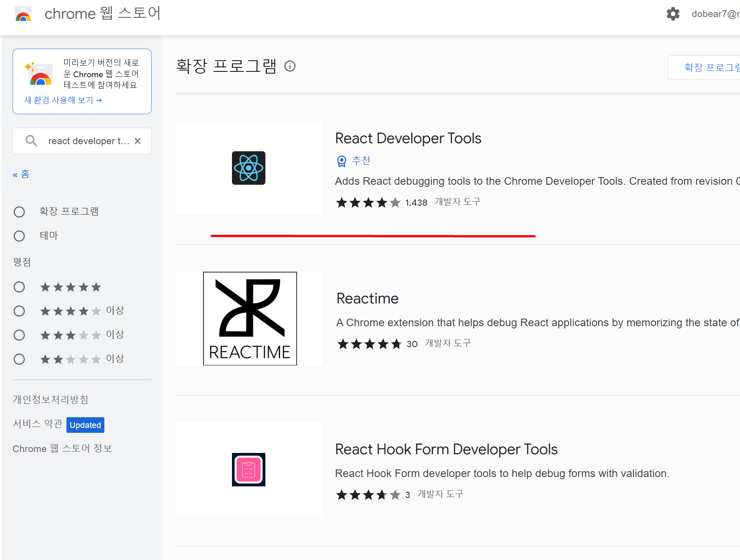Click the chrome 웹 스토어 header title
740x560 pixels.
pos(103,13)
